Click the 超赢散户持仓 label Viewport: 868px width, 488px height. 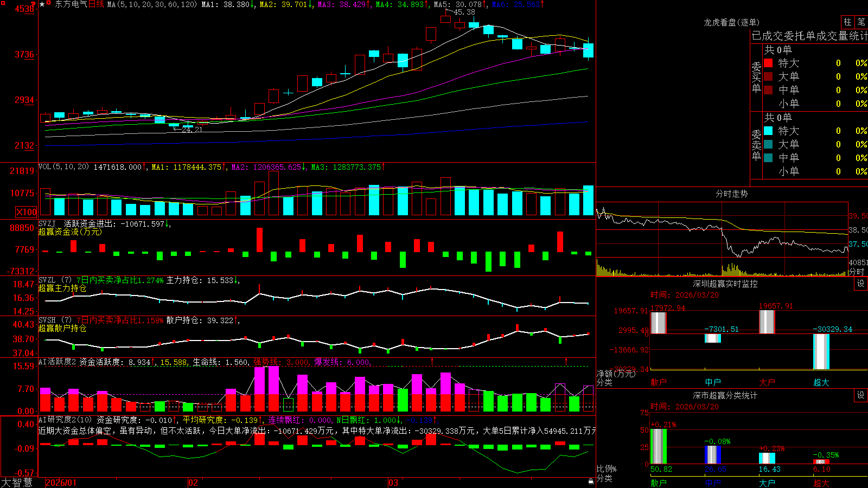click(x=62, y=328)
